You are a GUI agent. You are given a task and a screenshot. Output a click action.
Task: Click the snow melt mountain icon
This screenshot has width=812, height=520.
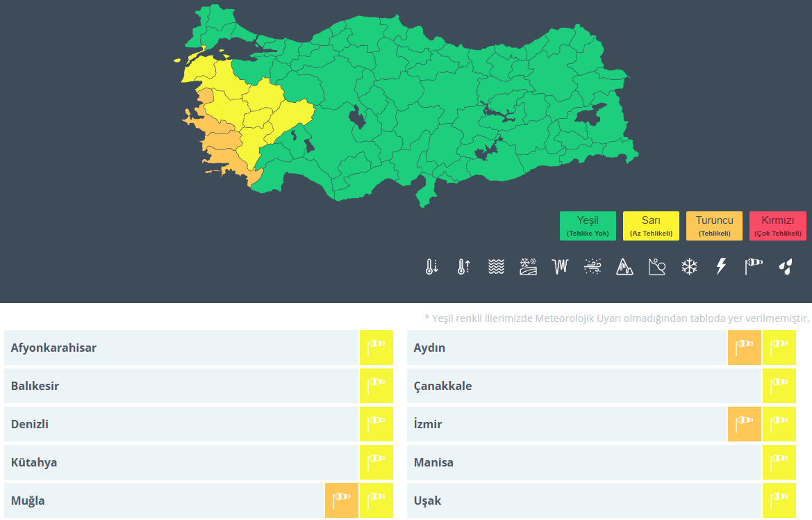624,266
